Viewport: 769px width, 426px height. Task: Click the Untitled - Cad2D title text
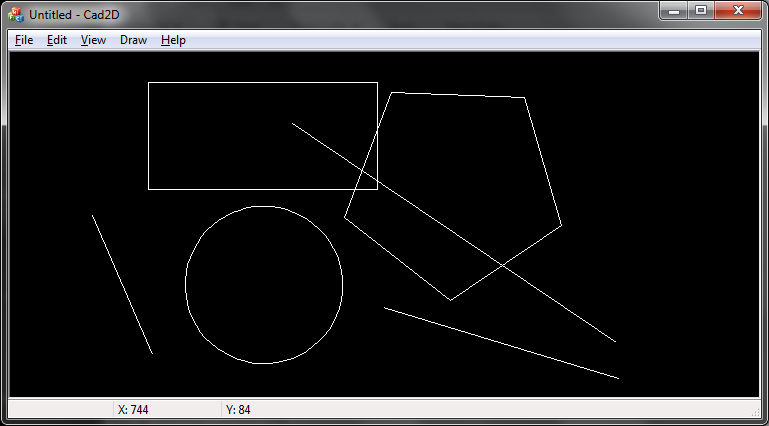[74, 15]
